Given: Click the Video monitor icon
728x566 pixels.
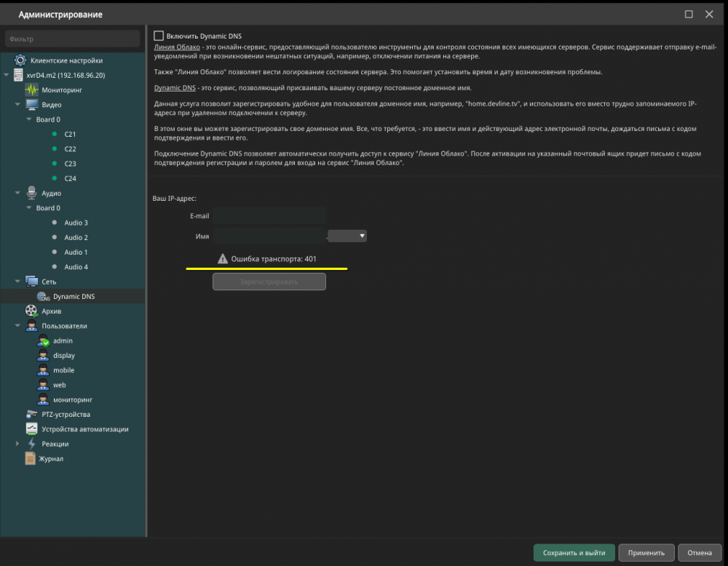Looking at the screenshot, I should click(x=32, y=105).
